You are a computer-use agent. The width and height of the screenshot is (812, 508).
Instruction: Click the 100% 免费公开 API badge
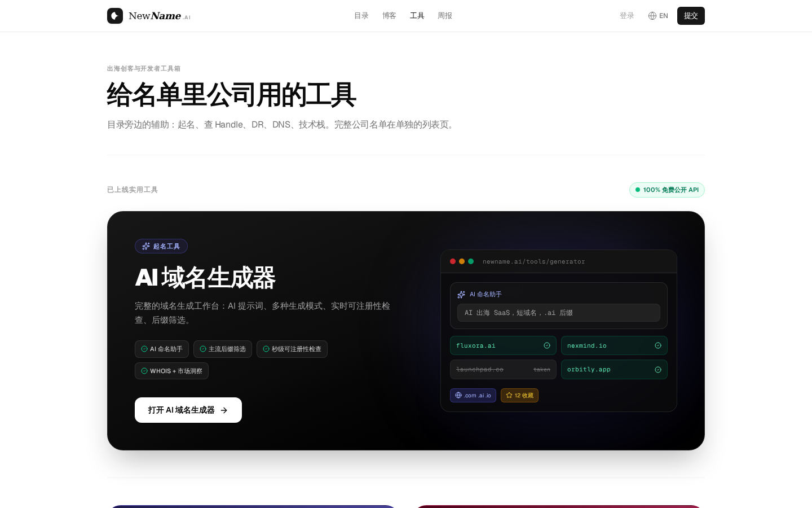pyautogui.click(x=667, y=190)
